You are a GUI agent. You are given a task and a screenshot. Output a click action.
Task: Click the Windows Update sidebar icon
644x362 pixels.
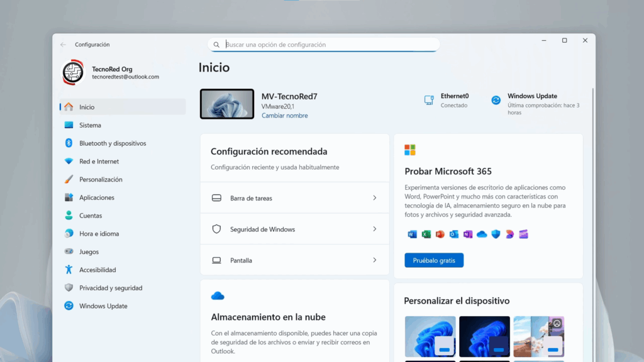tap(69, 305)
